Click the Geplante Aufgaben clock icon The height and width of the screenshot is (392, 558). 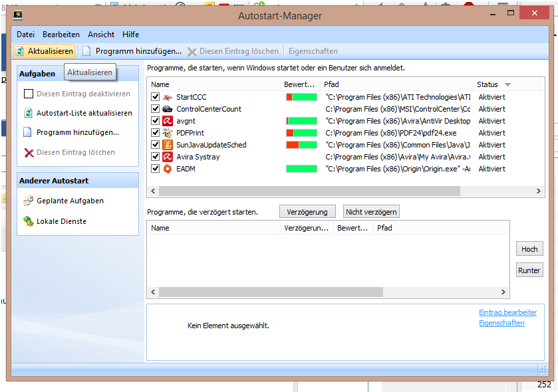28,201
